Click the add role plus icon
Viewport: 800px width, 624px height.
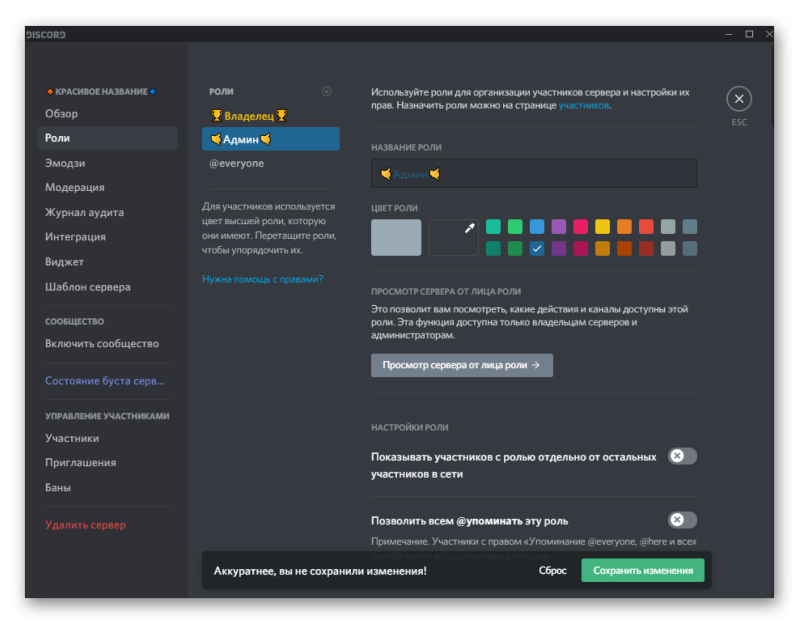point(327,91)
